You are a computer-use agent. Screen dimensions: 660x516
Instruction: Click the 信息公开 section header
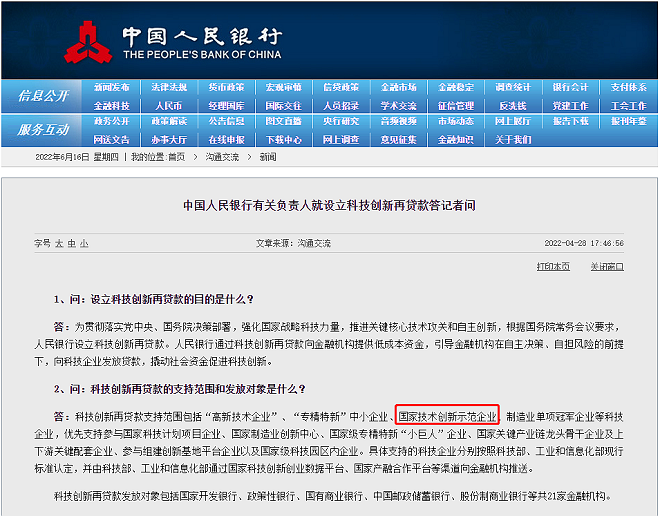pos(44,96)
